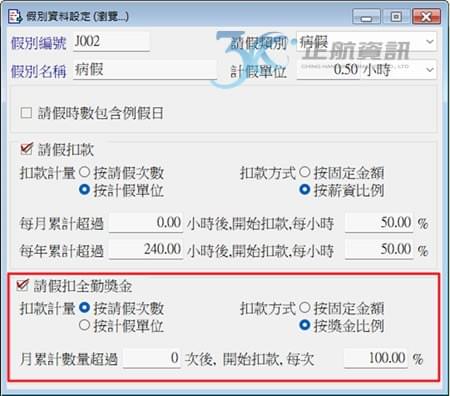
Task: Click 每月累計超過 hours field 0.00
Action: click(146, 223)
